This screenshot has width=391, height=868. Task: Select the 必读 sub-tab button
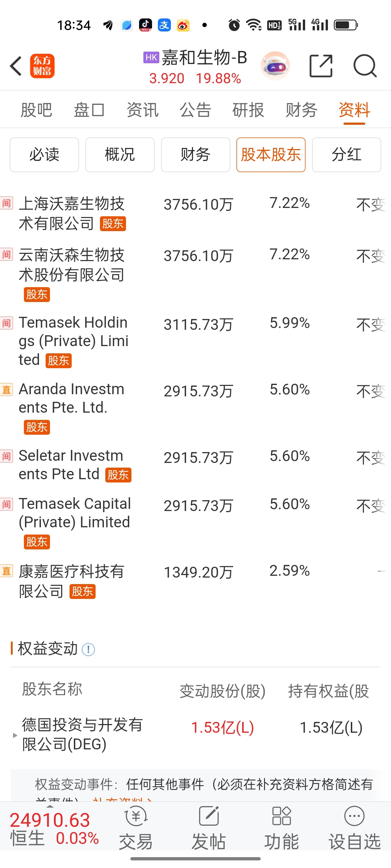44,155
